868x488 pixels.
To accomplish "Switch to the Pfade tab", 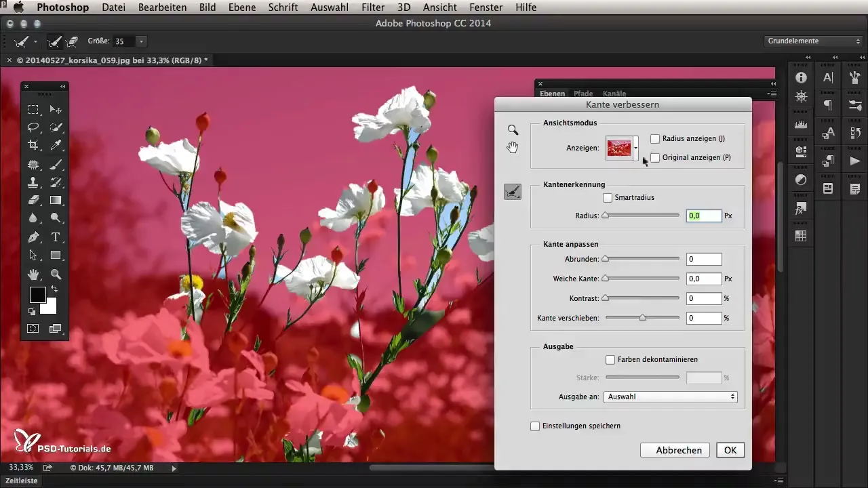I will pos(583,94).
